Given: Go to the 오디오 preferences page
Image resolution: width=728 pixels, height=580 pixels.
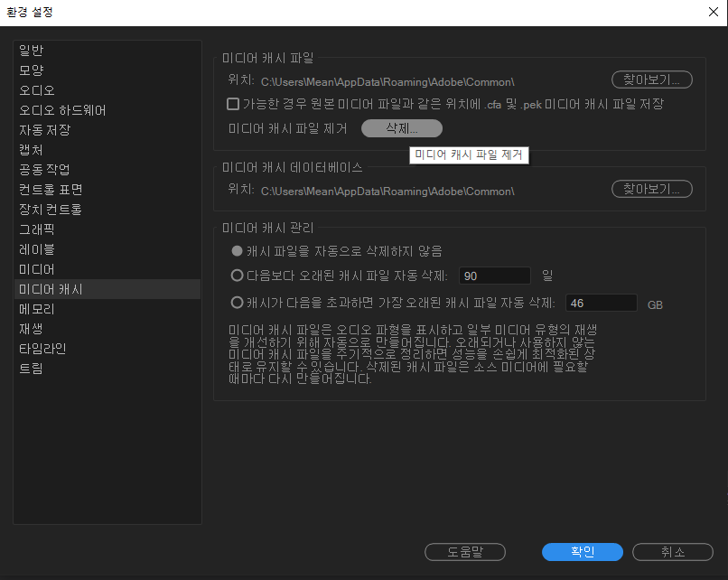Looking at the screenshot, I should point(107,90).
